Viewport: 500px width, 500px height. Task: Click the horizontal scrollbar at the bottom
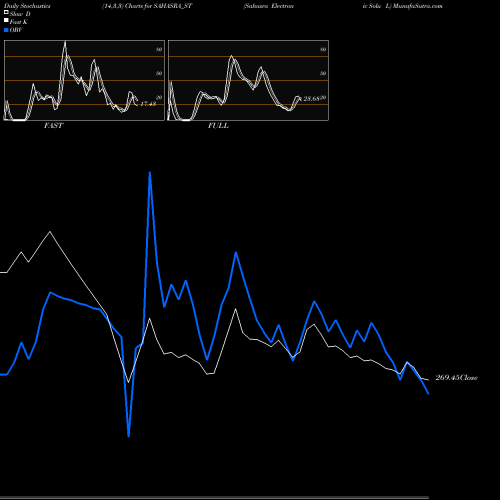(214, 498)
